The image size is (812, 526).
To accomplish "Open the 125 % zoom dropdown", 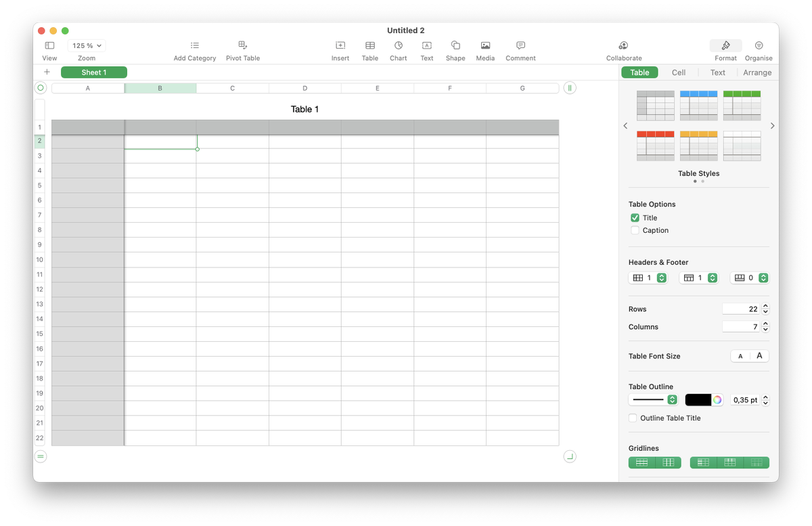I will pos(87,45).
